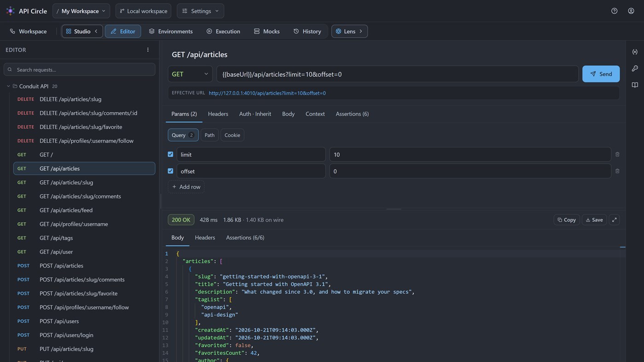Expand the Lens section chevron

point(361,31)
